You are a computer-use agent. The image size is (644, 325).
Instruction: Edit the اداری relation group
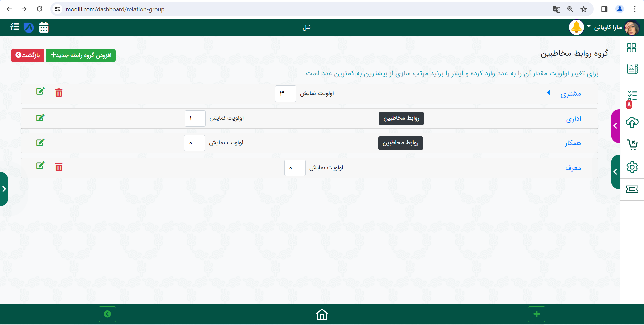(40, 118)
